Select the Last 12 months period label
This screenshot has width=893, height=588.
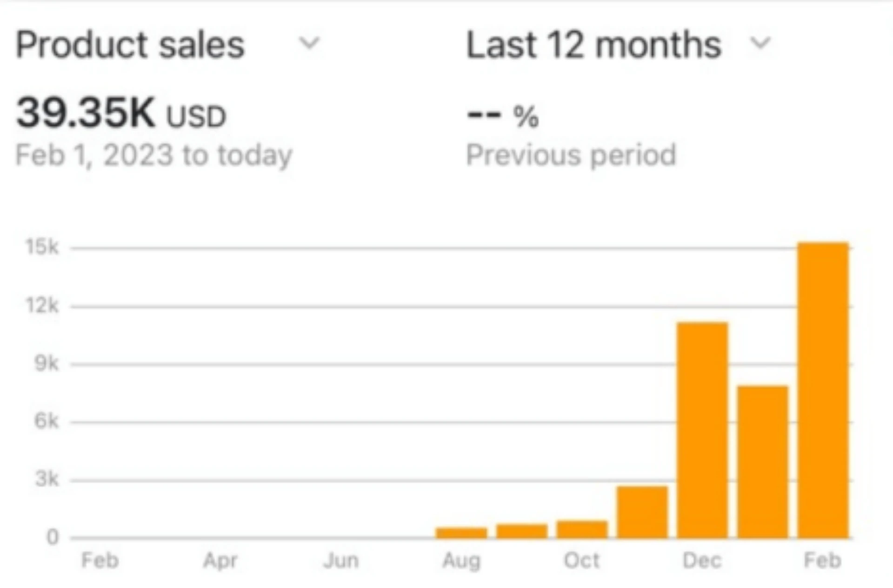(593, 45)
